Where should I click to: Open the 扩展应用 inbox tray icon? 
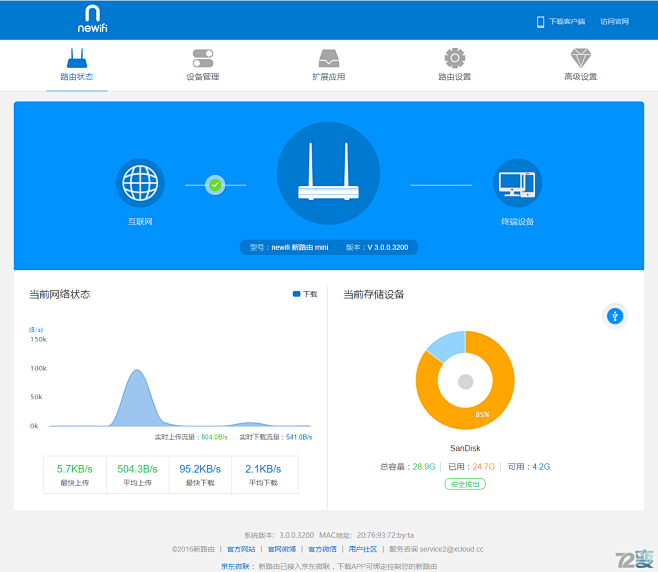click(329, 58)
